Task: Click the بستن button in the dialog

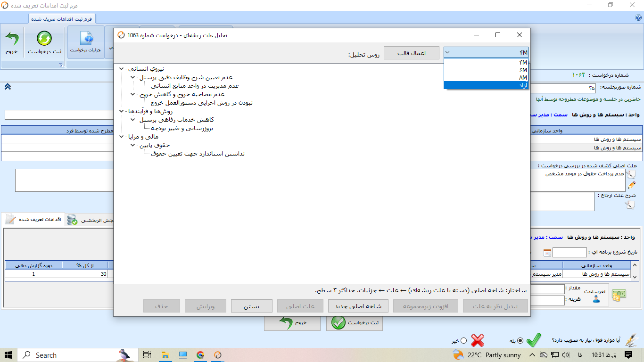Action: 252,306
